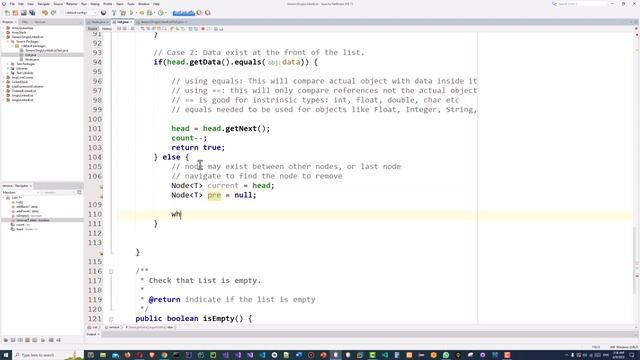The height and width of the screenshot is (360, 640).
Task: Switch to the Node.java editor tab
Action: tap(98, 22)
